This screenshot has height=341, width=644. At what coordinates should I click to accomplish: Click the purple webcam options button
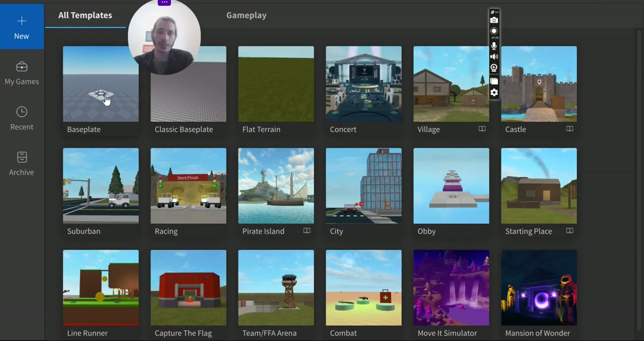[x=164, y=3]
